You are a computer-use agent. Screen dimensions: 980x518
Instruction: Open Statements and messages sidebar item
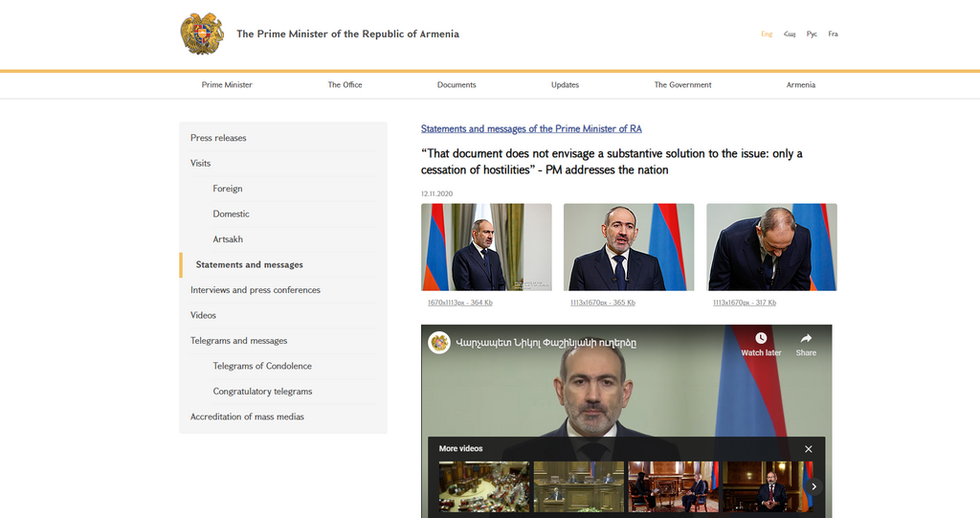click(x=250, y=264)
